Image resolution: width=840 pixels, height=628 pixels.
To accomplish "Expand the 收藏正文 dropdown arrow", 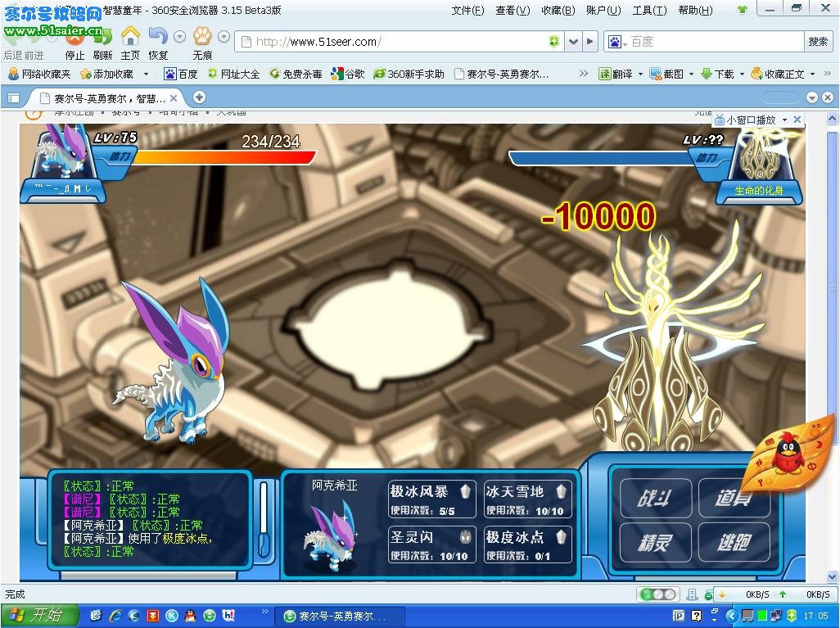I will (x=813, y=74).
